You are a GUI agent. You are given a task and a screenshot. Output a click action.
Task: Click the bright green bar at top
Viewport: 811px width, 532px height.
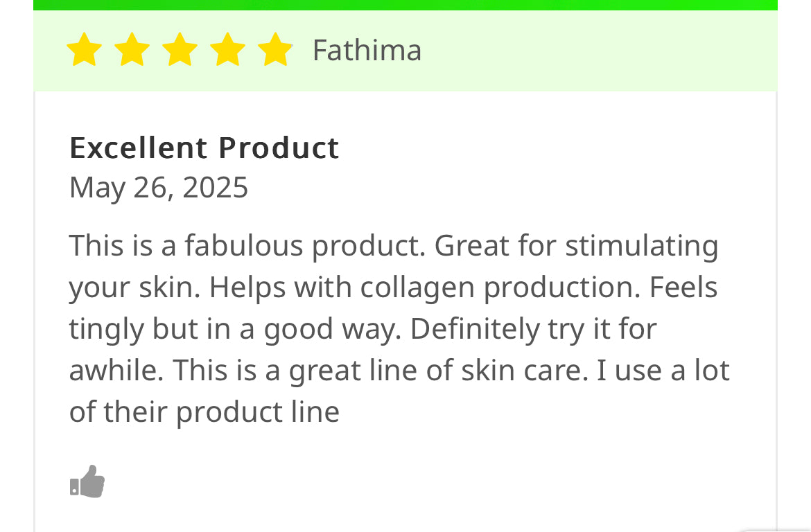pyautogui.click(x=405, y=5)
